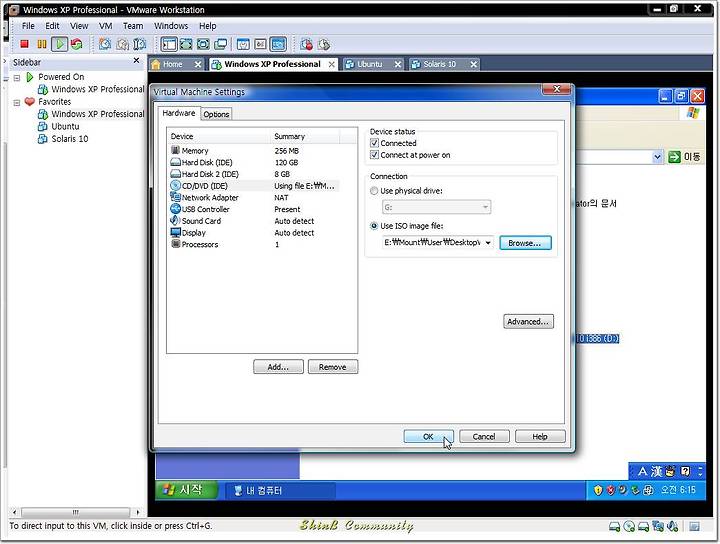The width and height of the screenshot is (720, 544).
Task: Select the Memory device row
Action: click(254, 151)
